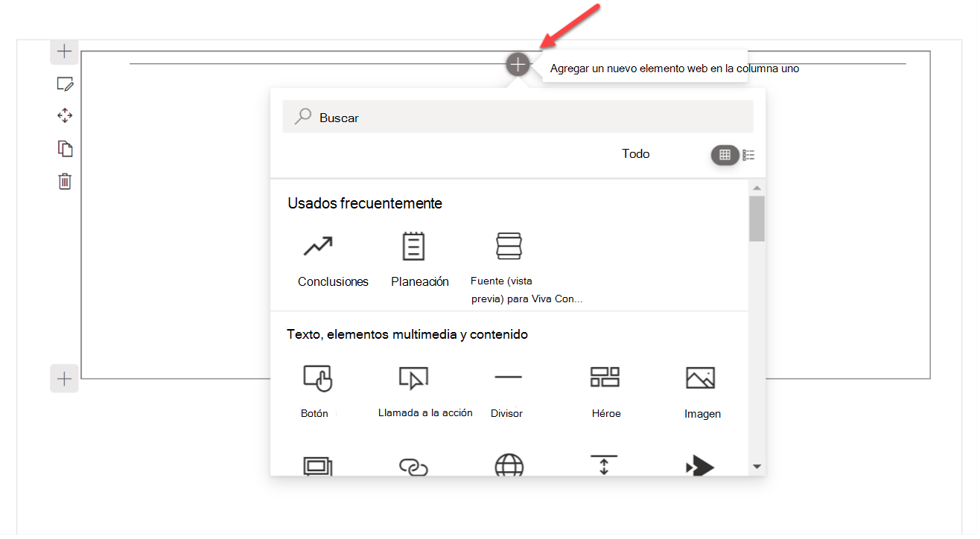The image size is (980, 539).
Task: Switch to grid view
Action: (x=725, y=155)
